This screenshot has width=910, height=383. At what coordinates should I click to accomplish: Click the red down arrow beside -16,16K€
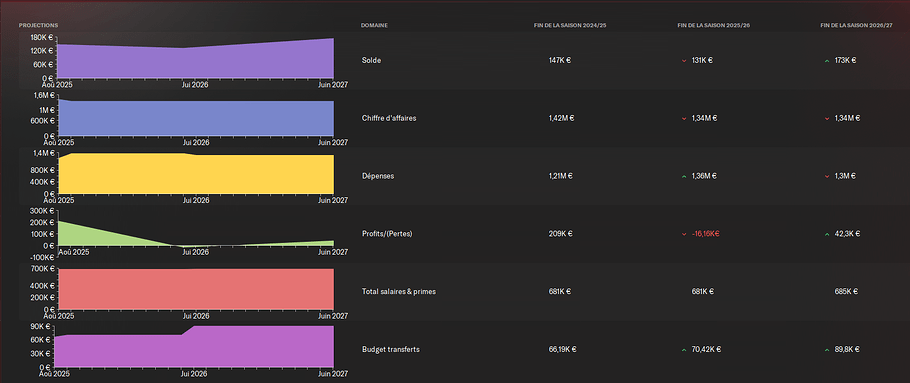pyautogui.click(x=684, y=234)
